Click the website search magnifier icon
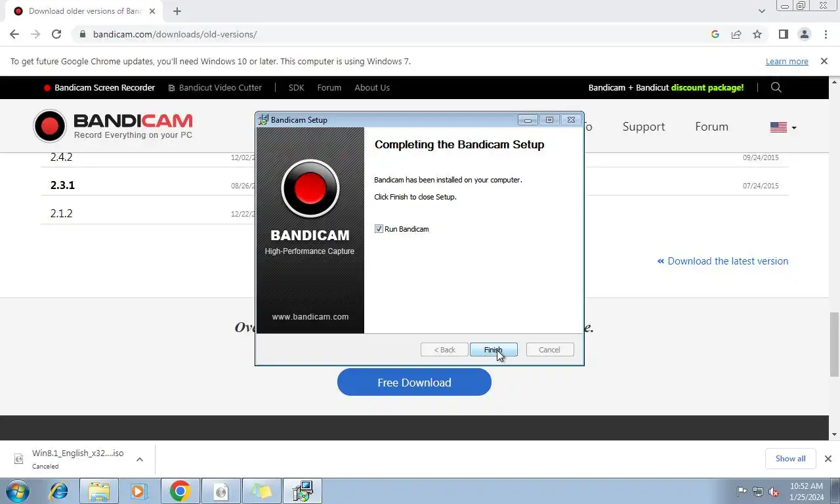Image resolution: width=840 pixels, height=504 pixels. click(776, 87)
